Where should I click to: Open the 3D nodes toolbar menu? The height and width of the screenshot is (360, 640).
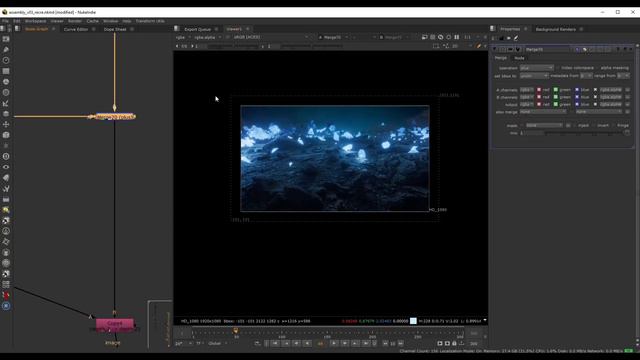pos(6,135)
